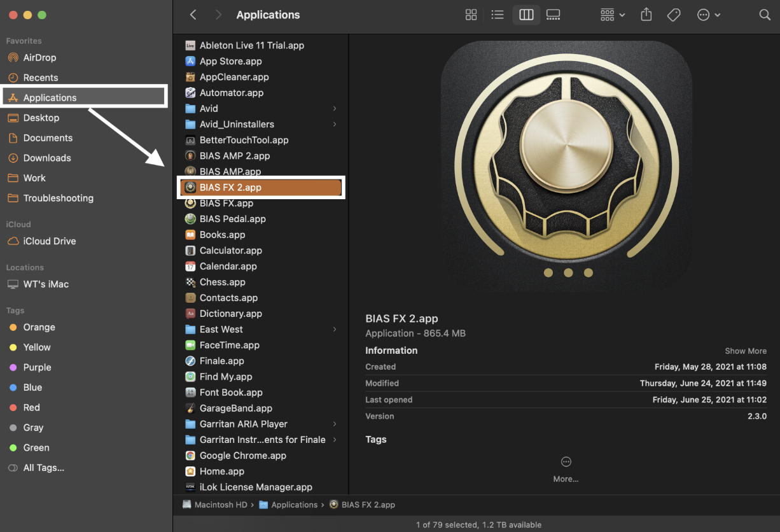Select the Books.app icon
The height and width of the screenshot is (532, 780).
pos(190,235)
